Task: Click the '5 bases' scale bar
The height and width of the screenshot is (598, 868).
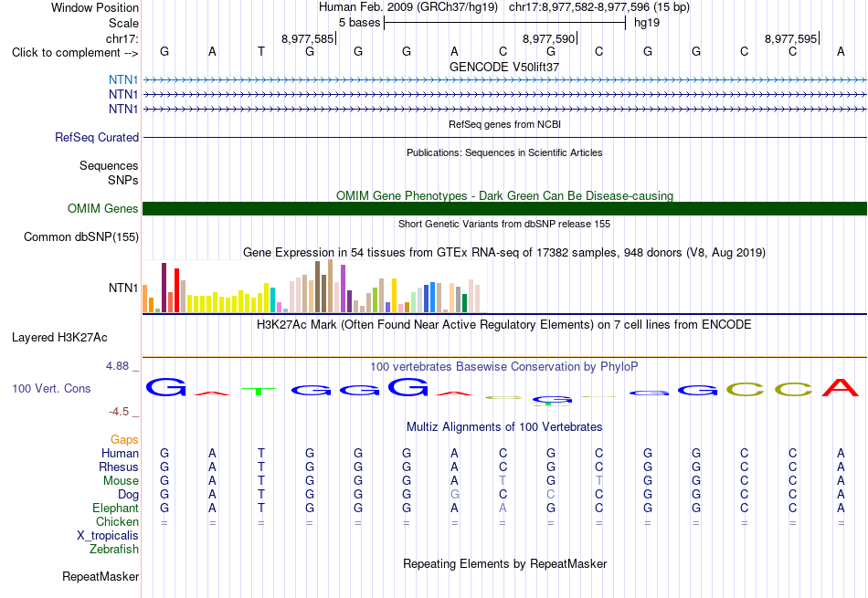Action: [504, 23]
